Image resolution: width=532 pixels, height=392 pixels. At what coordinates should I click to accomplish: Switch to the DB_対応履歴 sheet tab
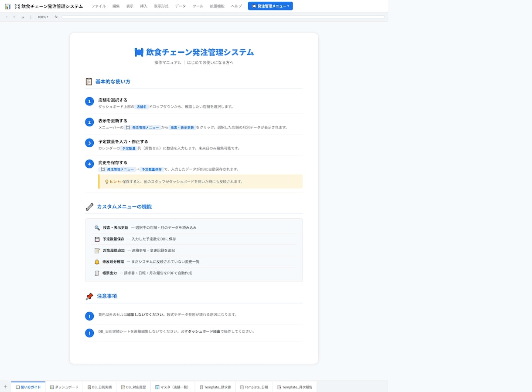pos(133,387)
